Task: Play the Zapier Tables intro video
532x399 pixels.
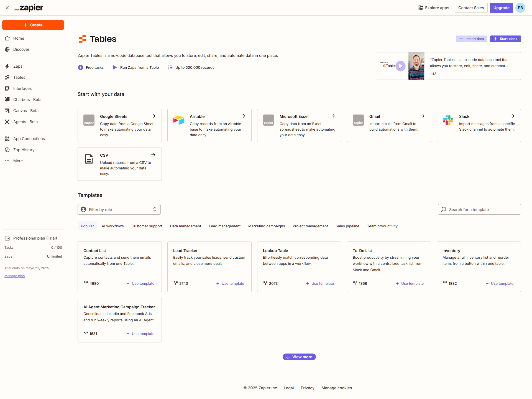Action: tap(401, 66)
